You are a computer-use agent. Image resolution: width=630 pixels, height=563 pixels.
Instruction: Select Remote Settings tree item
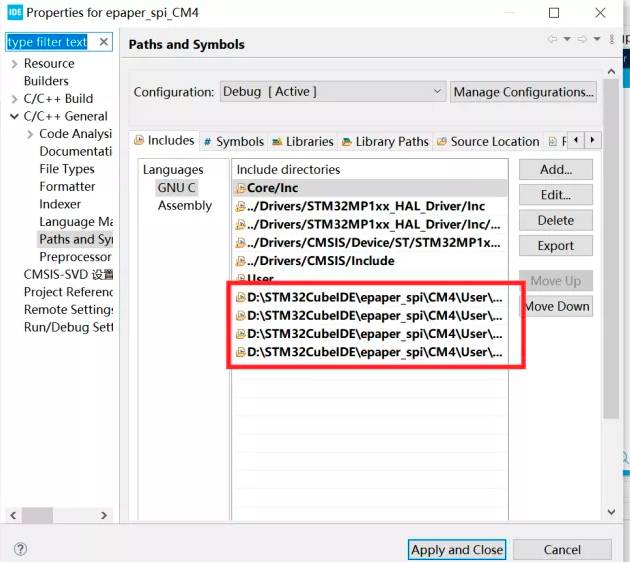[x=68, y=310]
